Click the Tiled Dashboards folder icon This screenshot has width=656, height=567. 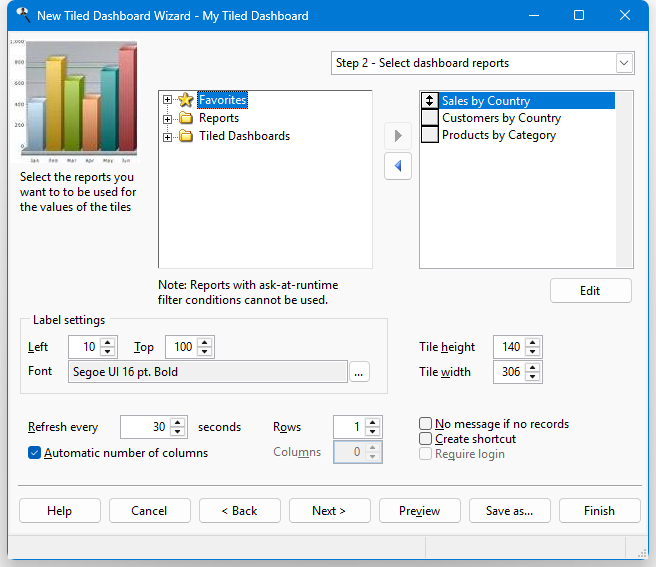[x=185, y=136]
